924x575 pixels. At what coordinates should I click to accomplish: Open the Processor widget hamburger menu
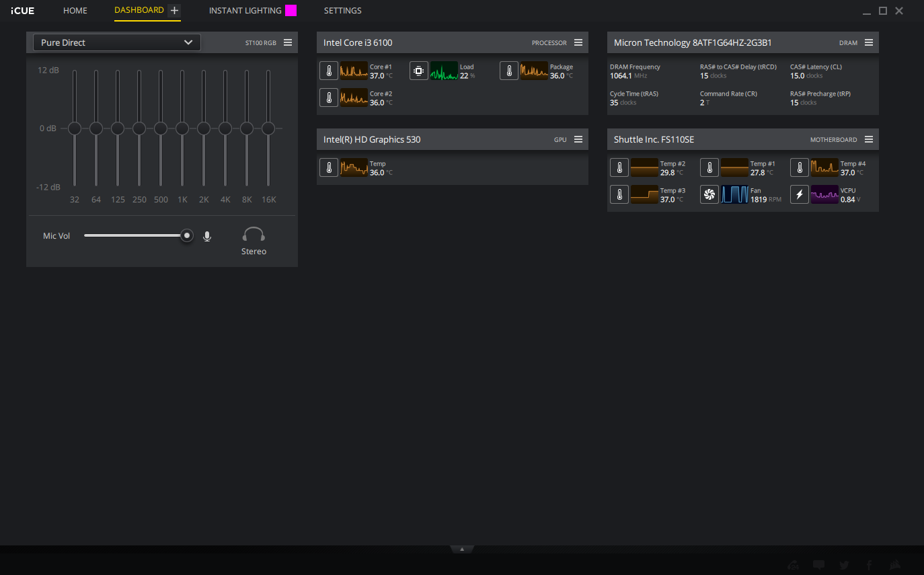pyautogui.click(x=578, y=42)
